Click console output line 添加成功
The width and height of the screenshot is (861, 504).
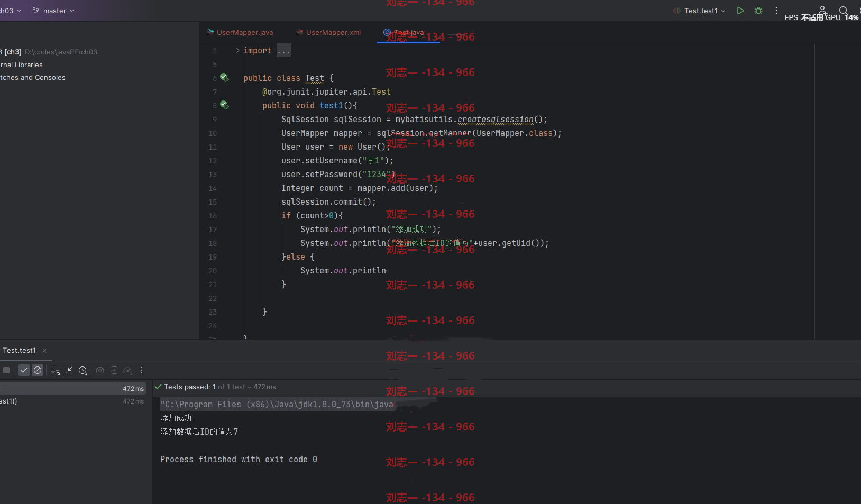[x=176, y=418]
